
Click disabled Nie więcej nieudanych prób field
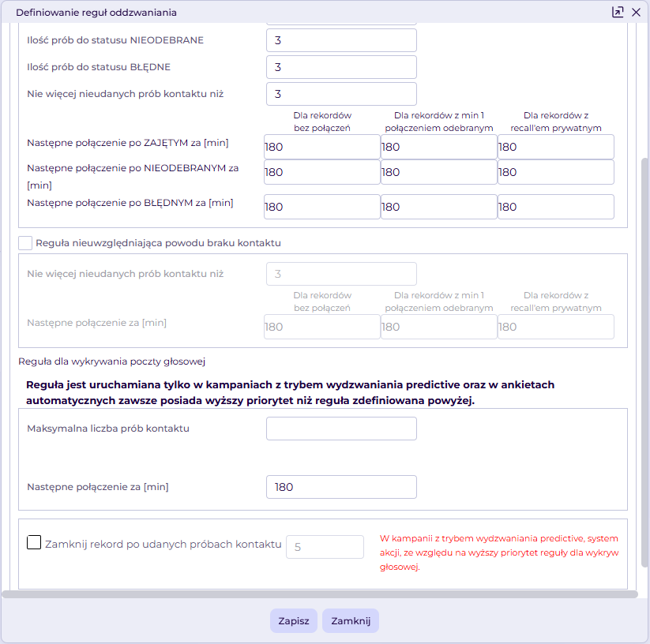point(341,274)
